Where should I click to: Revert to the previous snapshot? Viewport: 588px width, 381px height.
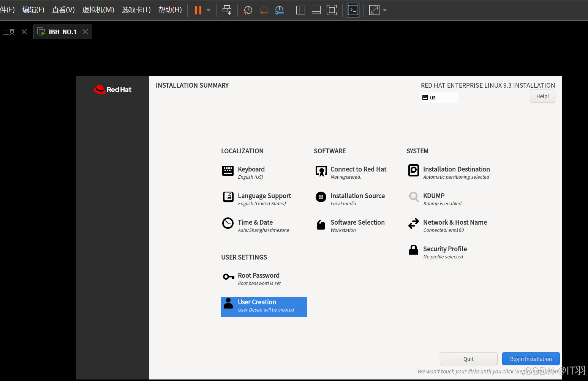264,10
